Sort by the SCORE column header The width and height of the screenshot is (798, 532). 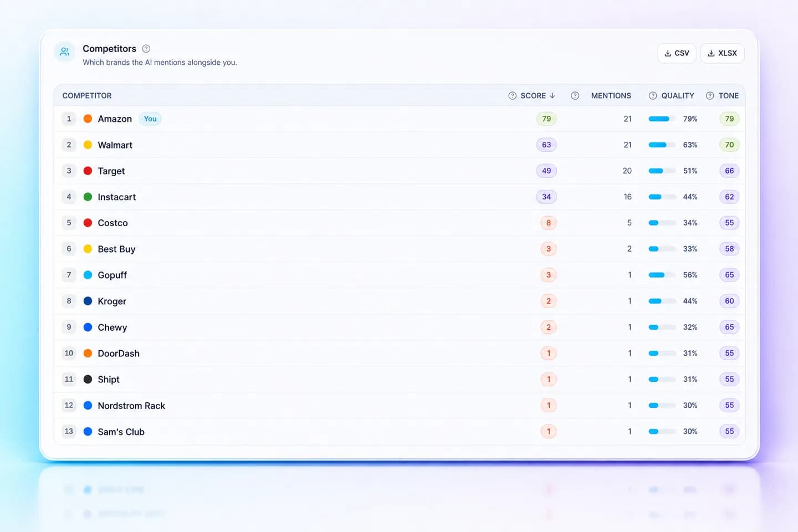click(538, 96)
